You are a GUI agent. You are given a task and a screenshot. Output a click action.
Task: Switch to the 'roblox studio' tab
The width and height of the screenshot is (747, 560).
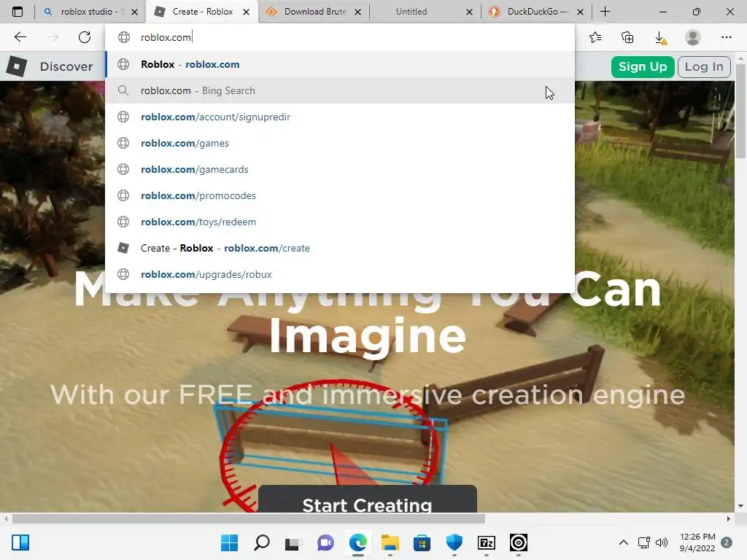(x=90, y=12)
